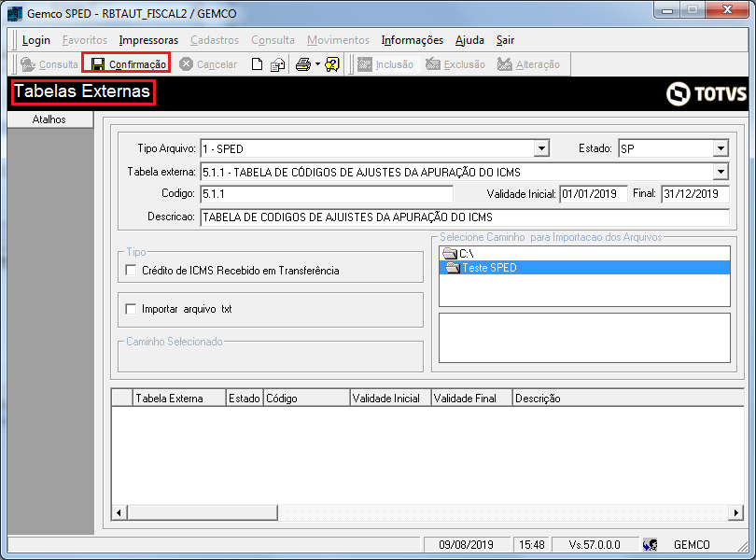The image size is (756, 560).
Task: Click the Cancelar toolbar button
Action: click(208, 64)
